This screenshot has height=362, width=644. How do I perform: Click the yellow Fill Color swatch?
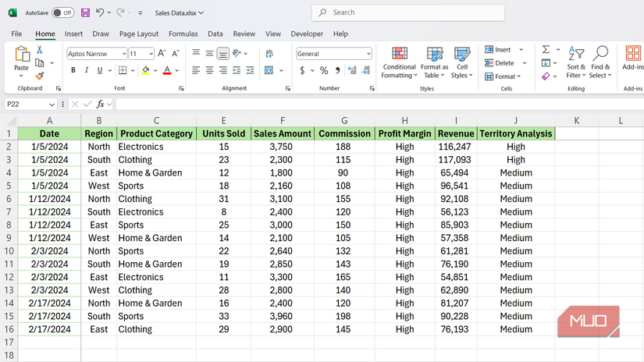click(x=145, y=70)
